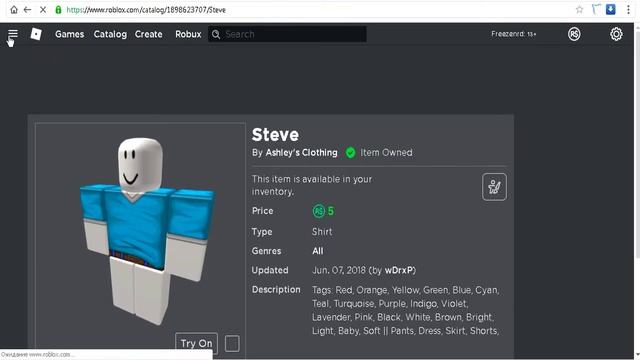Click the small square button beside Try On
The image size is (640, 360).
[x=232, y=344]
